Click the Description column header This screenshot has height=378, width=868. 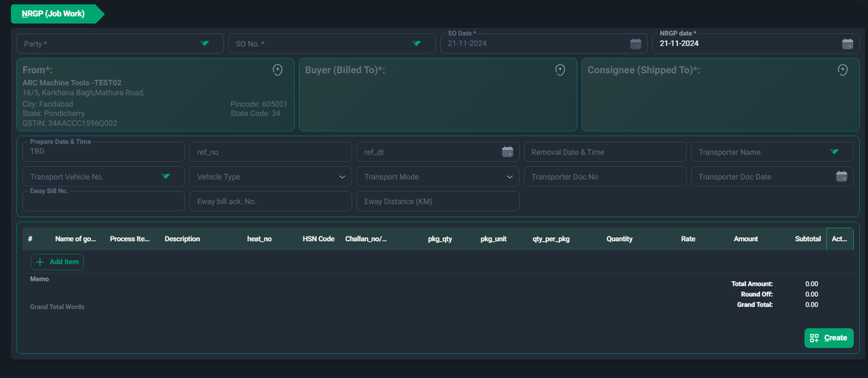coord(182,239)
